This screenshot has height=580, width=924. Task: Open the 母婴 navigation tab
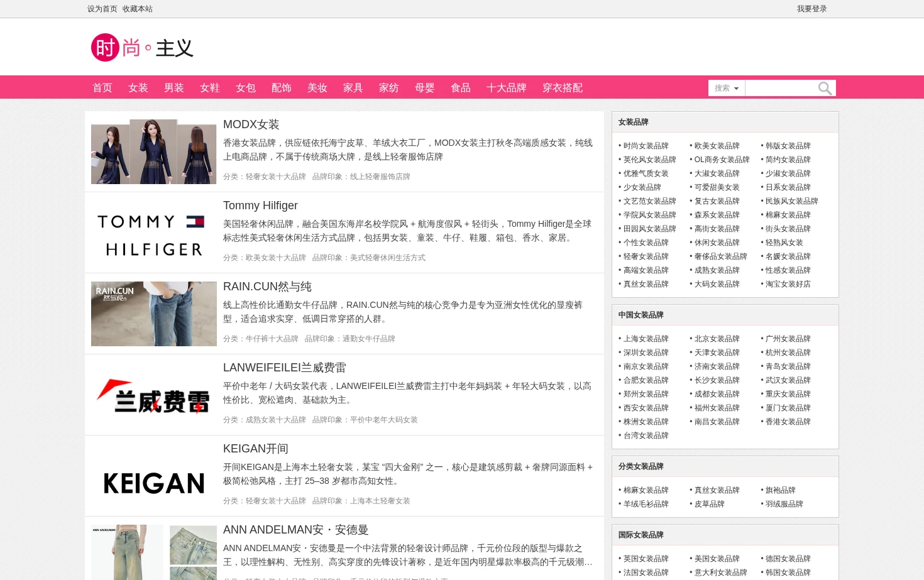425,88
